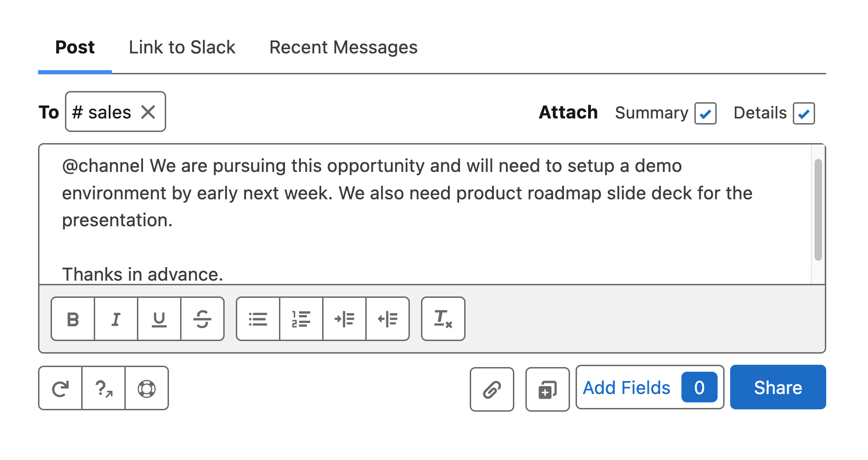Open the Recent Messages tab
Viewport: 868px width, 460px height.
coord(343,47)
